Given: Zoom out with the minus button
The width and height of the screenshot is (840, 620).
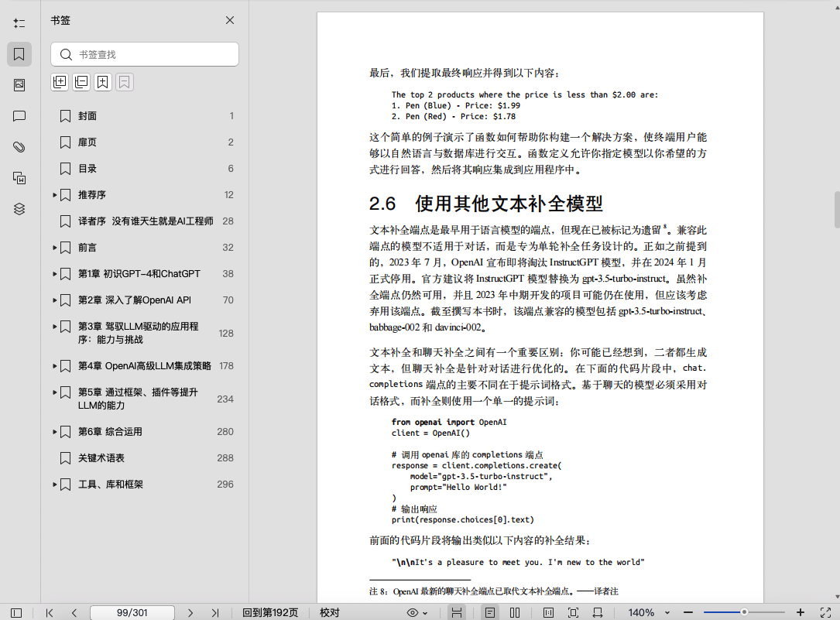Looking at the screenshot, I should pos(688,612).
